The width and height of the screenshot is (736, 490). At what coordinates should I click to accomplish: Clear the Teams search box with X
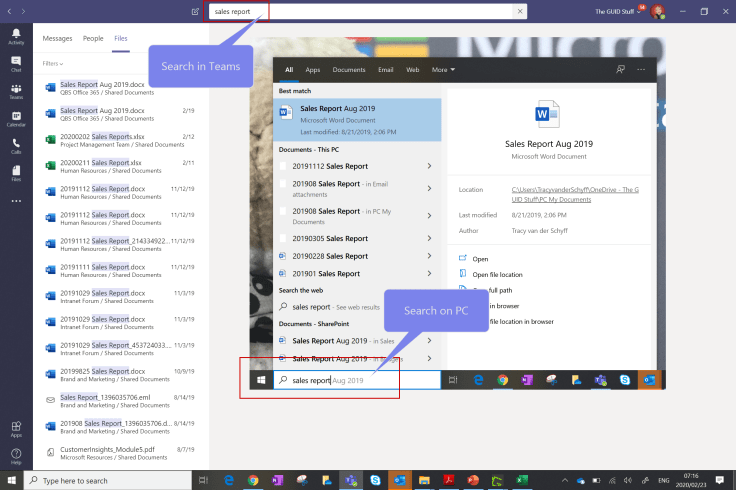[518, 12]
